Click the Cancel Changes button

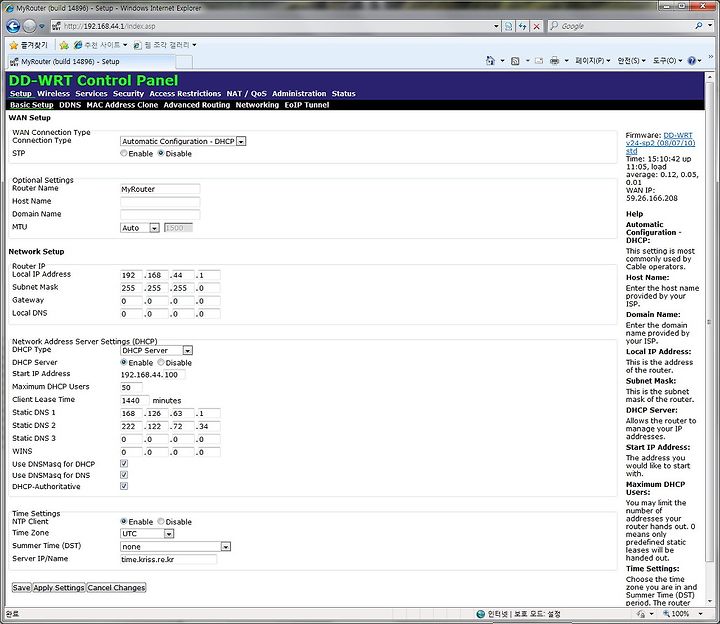(x=116, y=587)
